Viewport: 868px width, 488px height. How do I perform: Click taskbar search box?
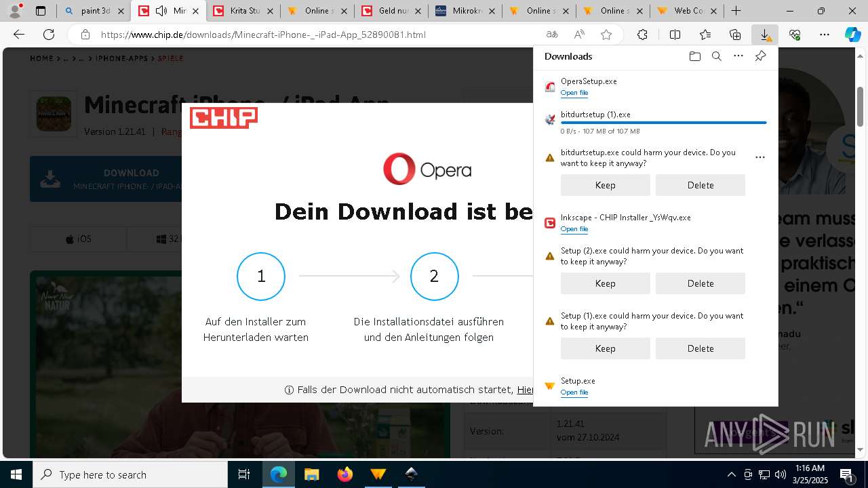130,474
